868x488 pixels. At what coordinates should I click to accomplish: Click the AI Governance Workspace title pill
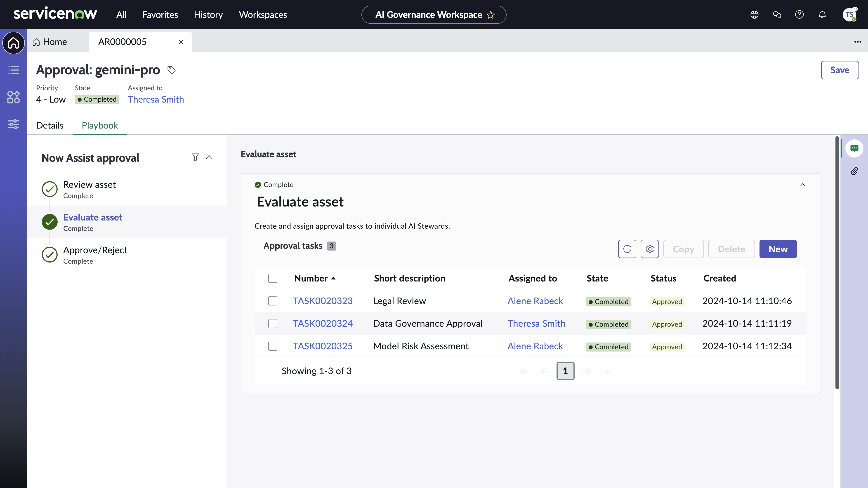(434, 15)
